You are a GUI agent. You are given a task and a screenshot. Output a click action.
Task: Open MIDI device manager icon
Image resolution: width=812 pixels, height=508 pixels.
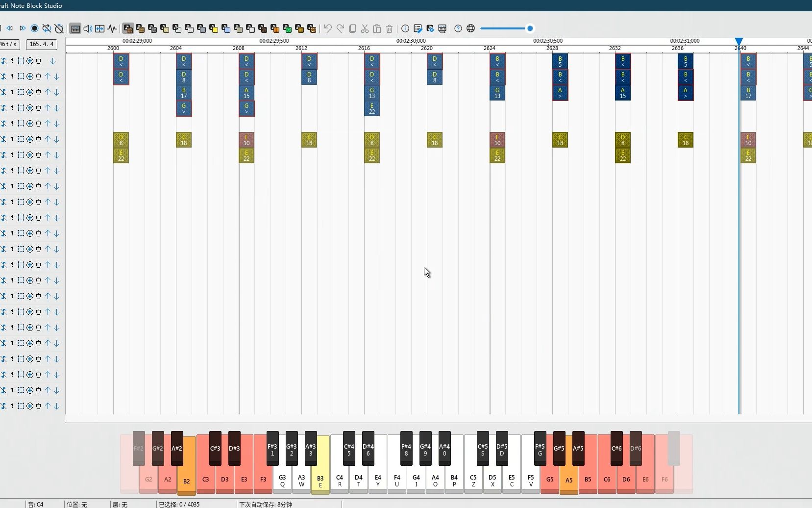click(x=442, y=28)
